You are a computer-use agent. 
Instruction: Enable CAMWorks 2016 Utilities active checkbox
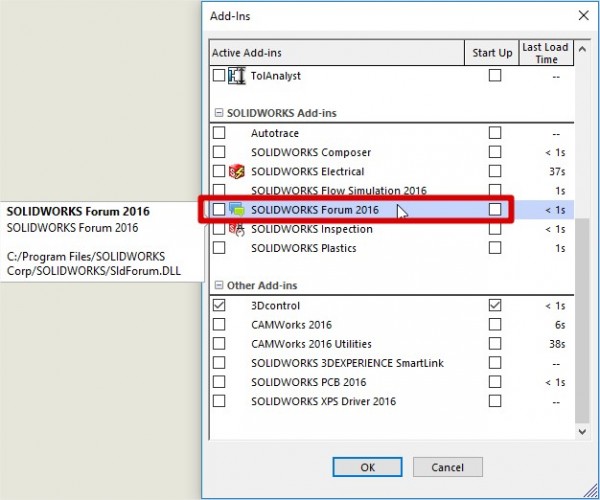click(219, 344)
